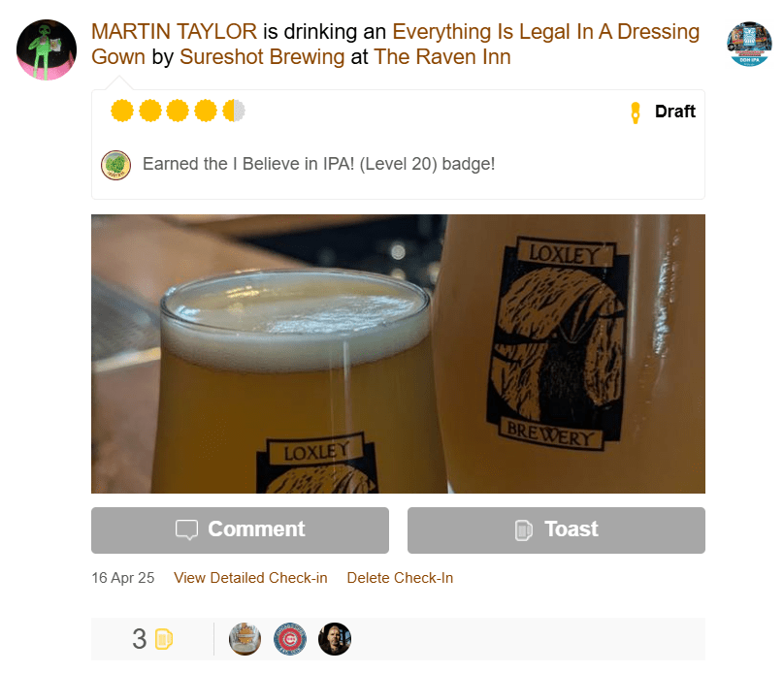Screen dimensions: 784x673
Task: Click the beer mug icon on Toast
Action: [524, 529]
